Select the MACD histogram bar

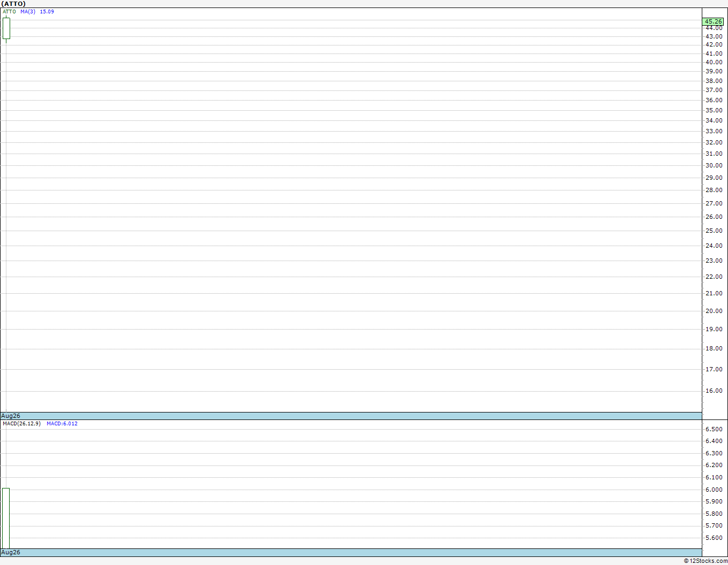pyautogui.click(x=6, y=518)
